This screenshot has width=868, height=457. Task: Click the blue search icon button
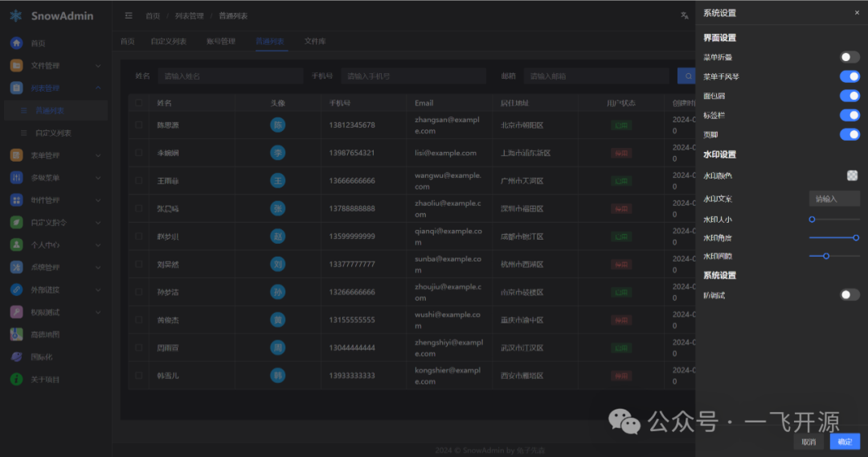click(x=687, y=76)
